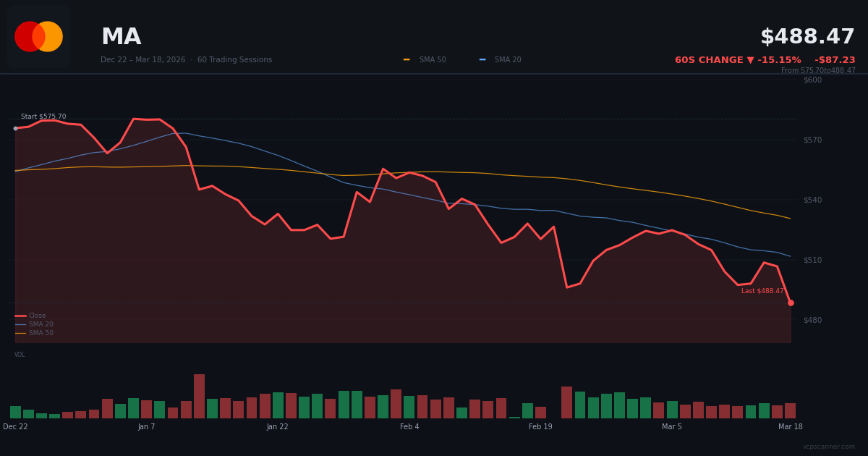Screen dimensions: 868x456
Task: Click the Feb 4 x-axis date
Action: (x=409, y=427)
